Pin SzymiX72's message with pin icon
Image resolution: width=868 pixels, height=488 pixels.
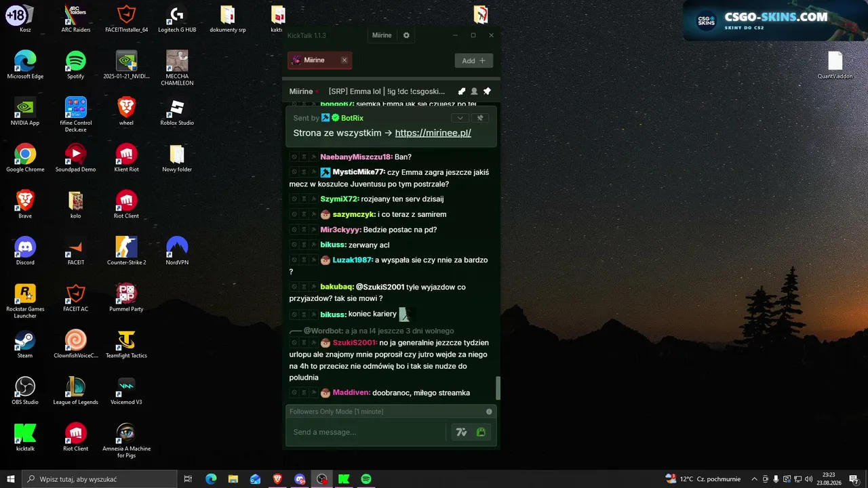pyautogui.click(x=313, y=199)
